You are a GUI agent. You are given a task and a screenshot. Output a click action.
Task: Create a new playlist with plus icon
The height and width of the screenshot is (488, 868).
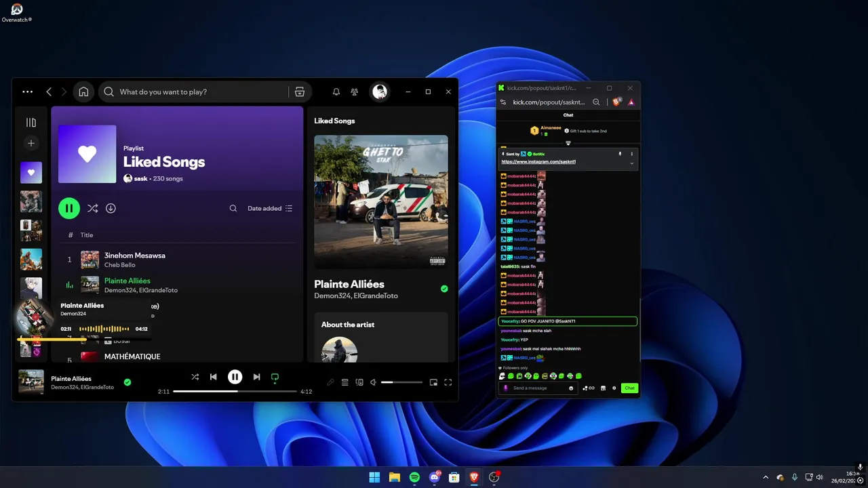tap(31, 143)
